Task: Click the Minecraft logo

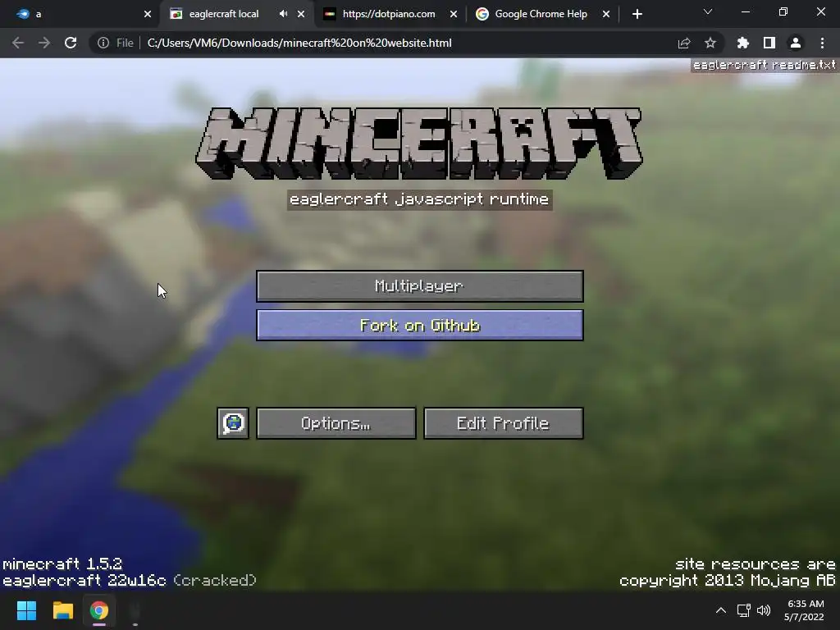Action: (419, 143)
